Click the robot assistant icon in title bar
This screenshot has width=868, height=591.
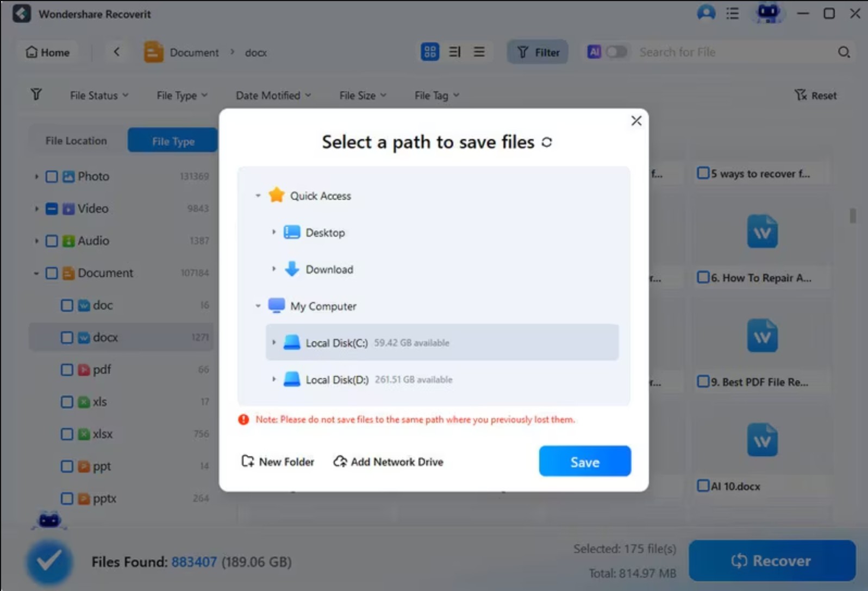(768, 13)
